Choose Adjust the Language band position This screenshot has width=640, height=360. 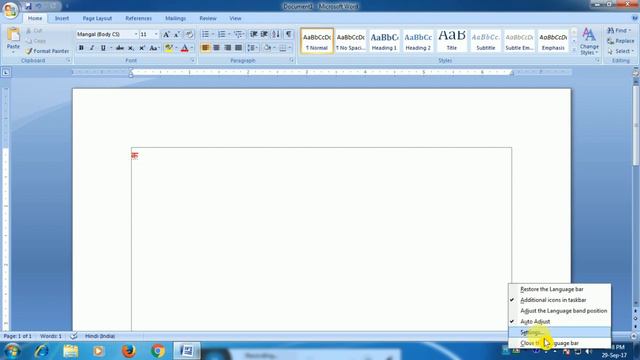pos(560,311)
